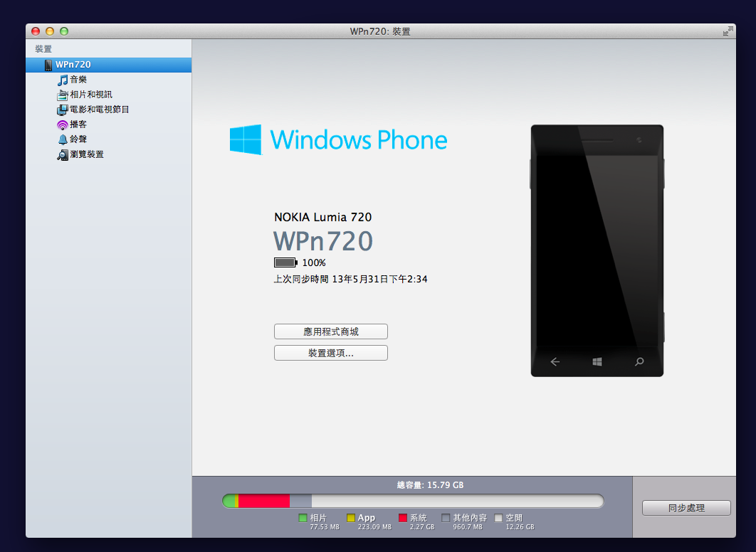Click the gray 其他內容 legend swatch
Screen dimensions: 756x552
click(446, 518)
